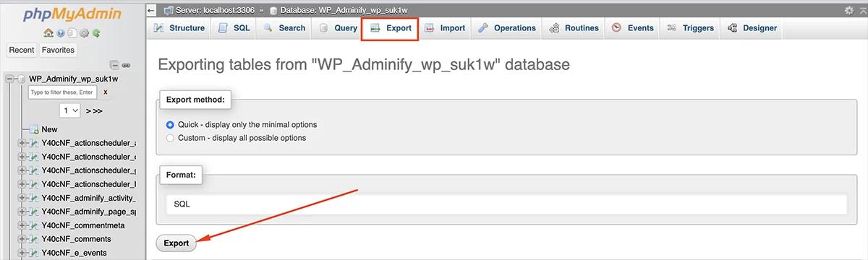Click table icon beside Y40cNF_adminify_activity_

(34, 198)
